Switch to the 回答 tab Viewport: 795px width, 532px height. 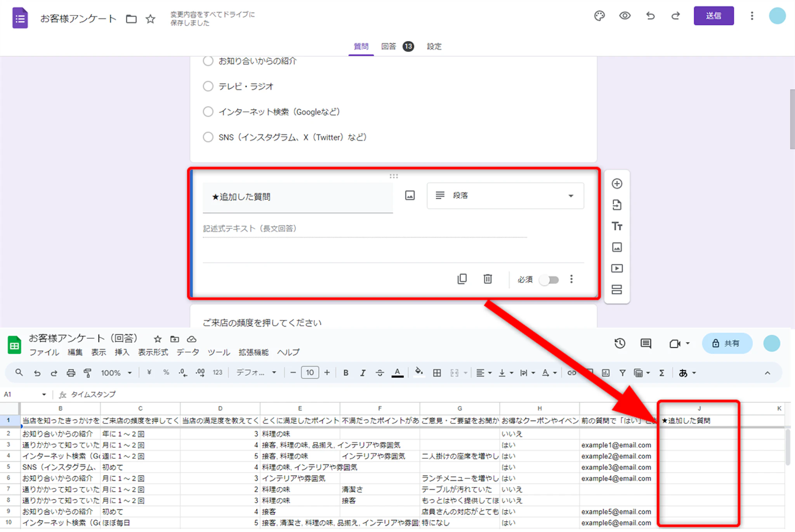click(x=389, y=47)
